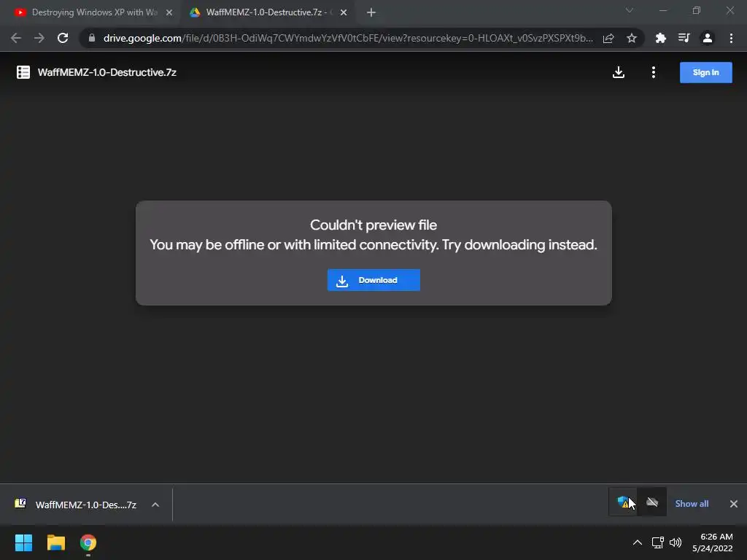
Task: Click Show all downloads link
Action: [x=692, y=504]
